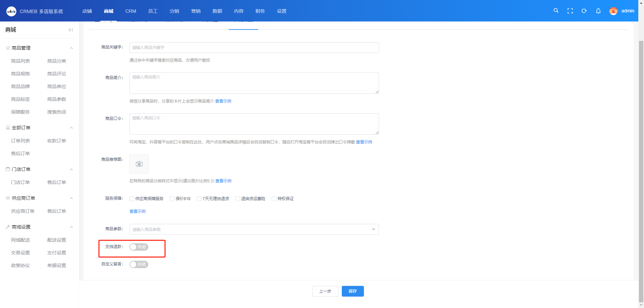Click the admin avatar icon
Viewport: 644px width, 308px height.
[x=613, y=11]
